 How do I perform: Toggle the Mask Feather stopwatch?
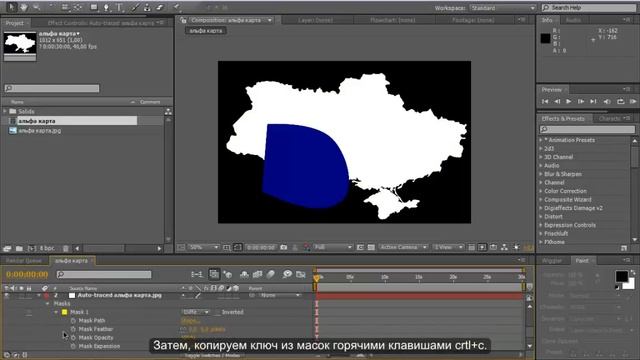[x=73, y=329]
